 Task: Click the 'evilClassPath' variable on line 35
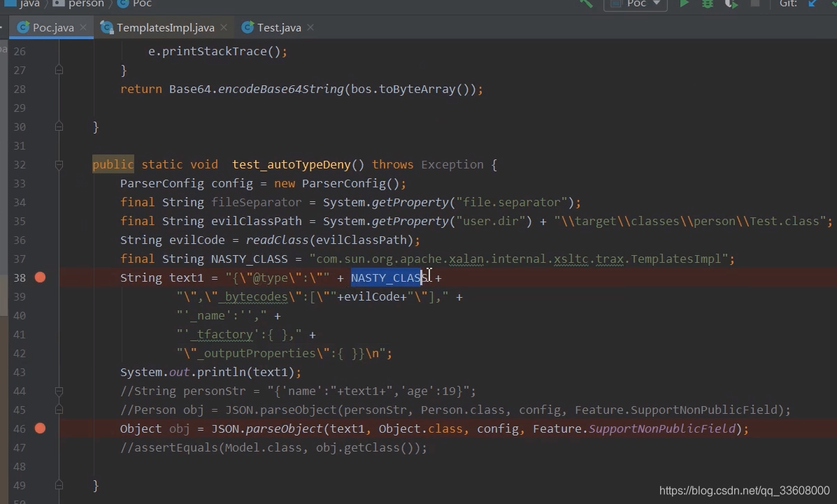pos(256,221)
